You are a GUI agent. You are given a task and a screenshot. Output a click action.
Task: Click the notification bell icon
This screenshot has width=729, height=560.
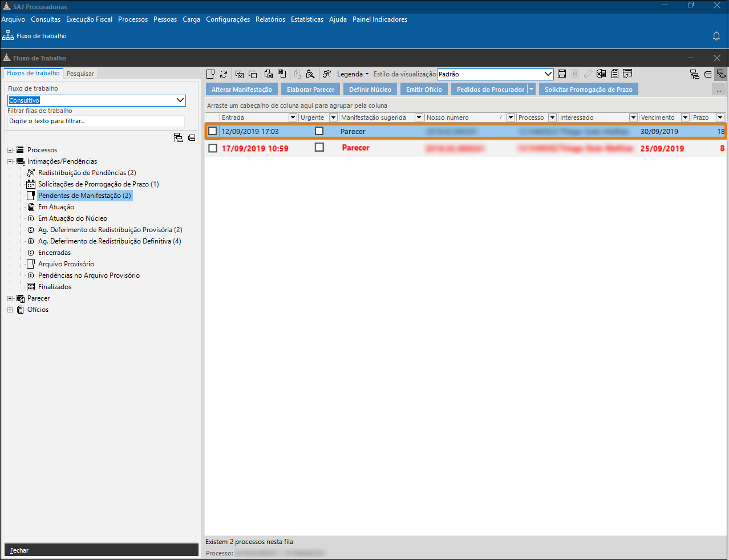click(716, 36)
